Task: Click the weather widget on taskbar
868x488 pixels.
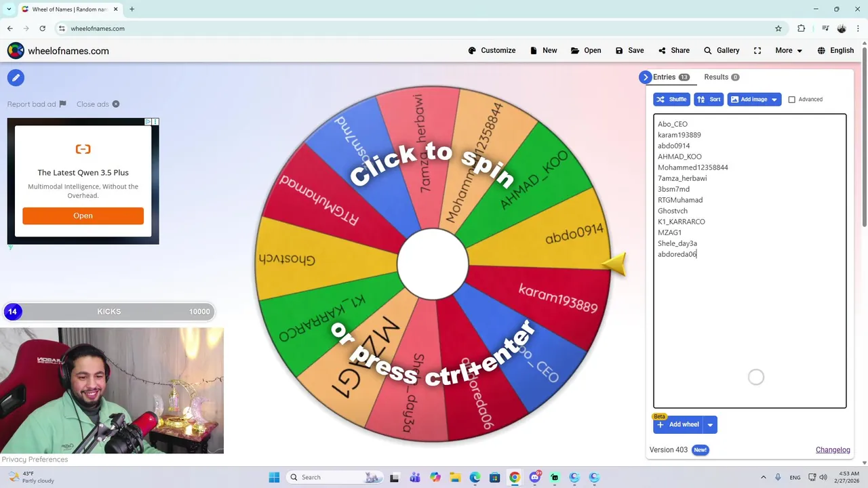Action: pos(31,477)
